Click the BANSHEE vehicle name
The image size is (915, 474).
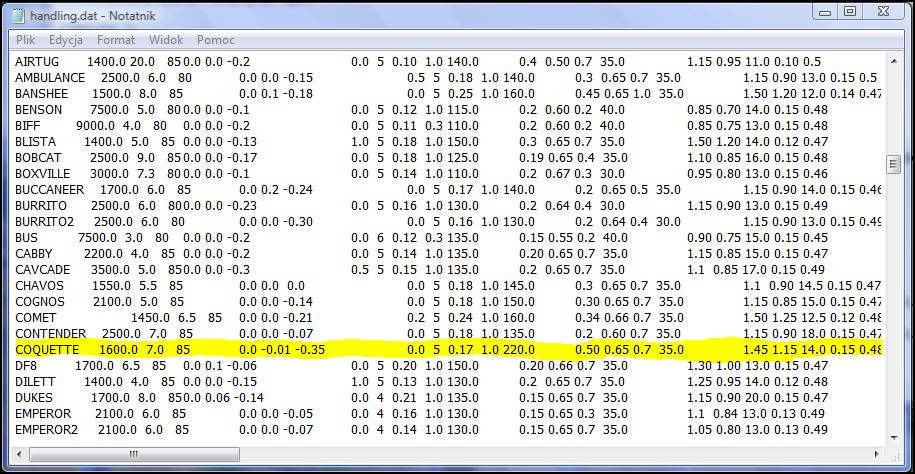(x=42, y=94)
